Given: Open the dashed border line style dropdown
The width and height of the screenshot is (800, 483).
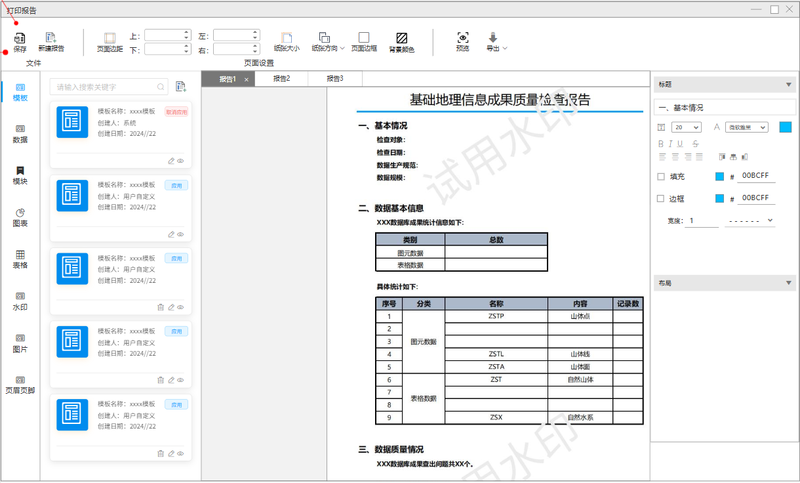Looking at the screenshot, I should pyautogui.click(x=750, y=221).
